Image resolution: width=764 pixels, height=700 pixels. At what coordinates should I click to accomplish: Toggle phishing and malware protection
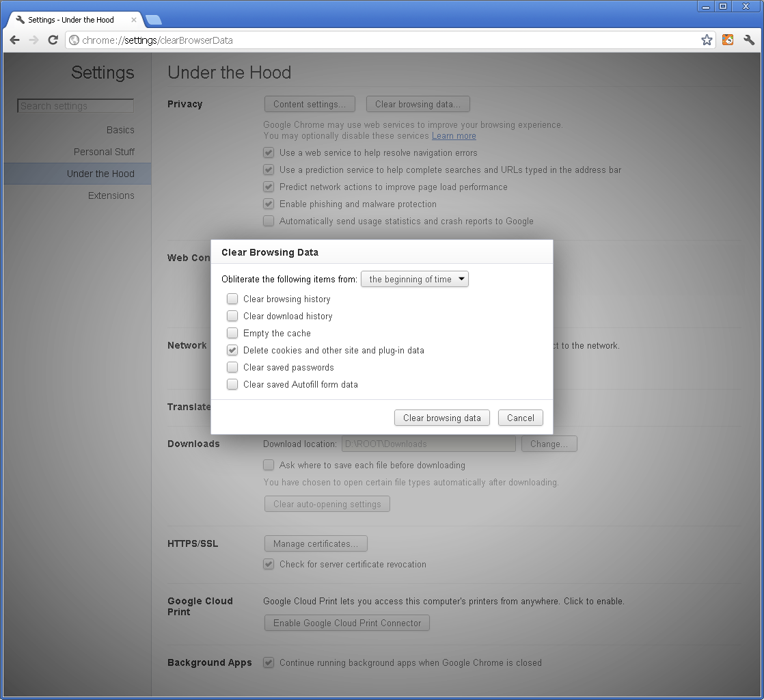pos(269,204)
